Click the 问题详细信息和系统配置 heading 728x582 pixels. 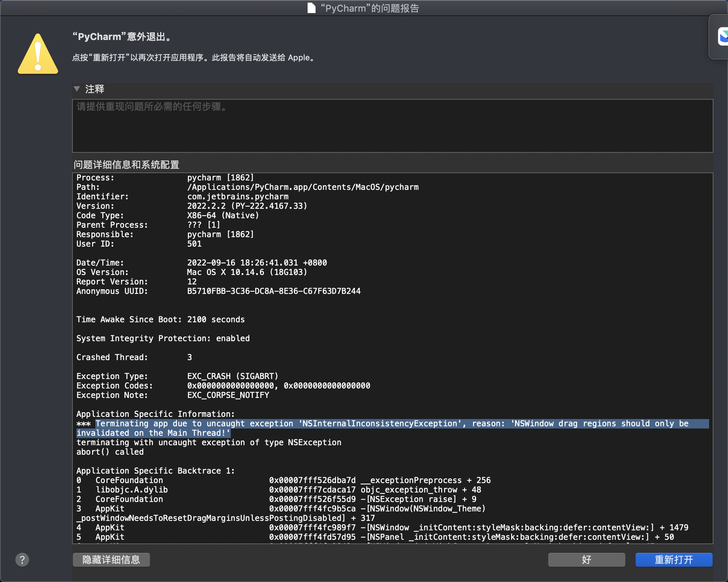(126, 165)
